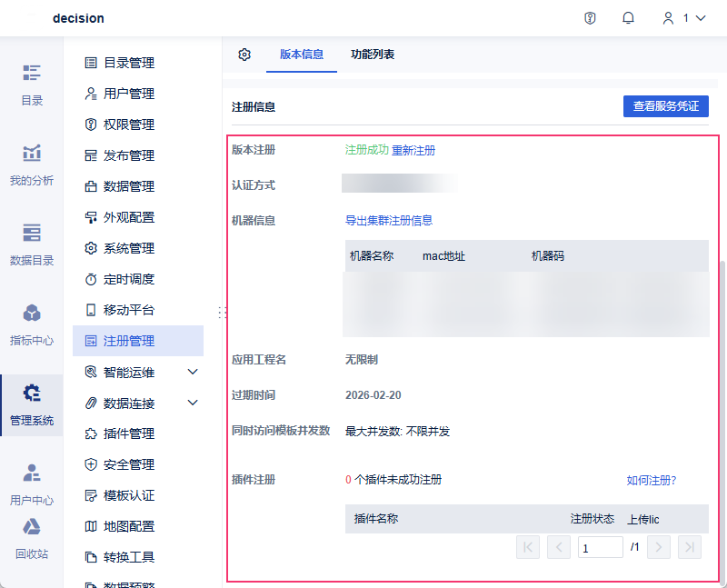Click the user avatar icon
The width and height of the screenshot is (727, 588).
668,18
